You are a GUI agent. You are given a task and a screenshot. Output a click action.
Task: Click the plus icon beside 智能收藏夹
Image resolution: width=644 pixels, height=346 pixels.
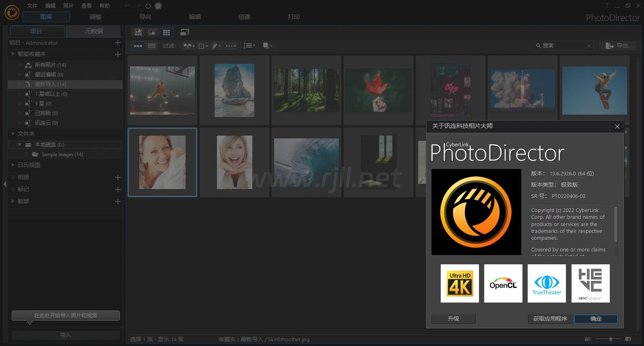pyautogui.click(x=118, y=54)
